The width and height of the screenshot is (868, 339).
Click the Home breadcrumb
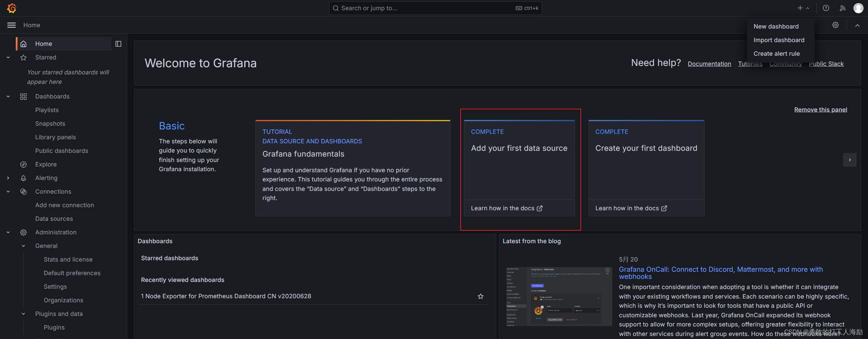coord(32,25)
